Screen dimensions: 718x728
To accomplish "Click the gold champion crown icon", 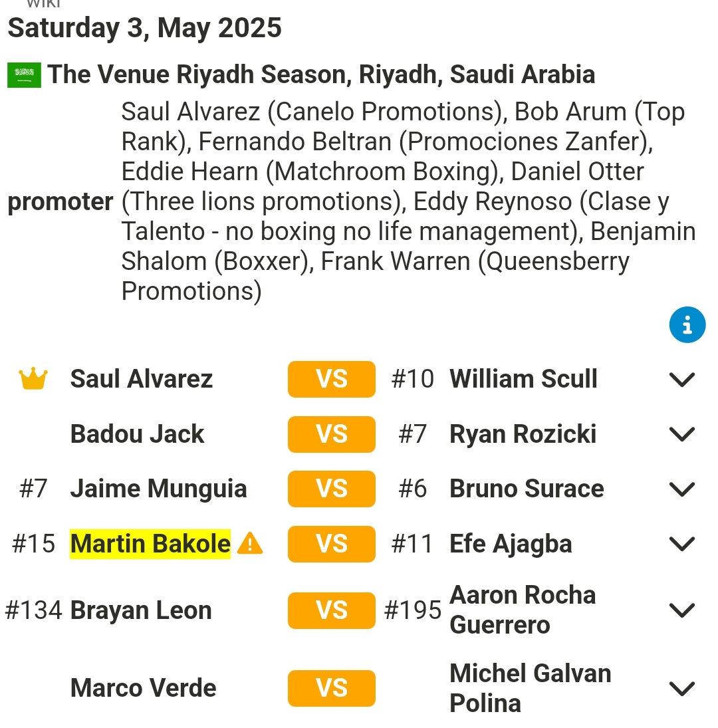I will tap(33, 379).
